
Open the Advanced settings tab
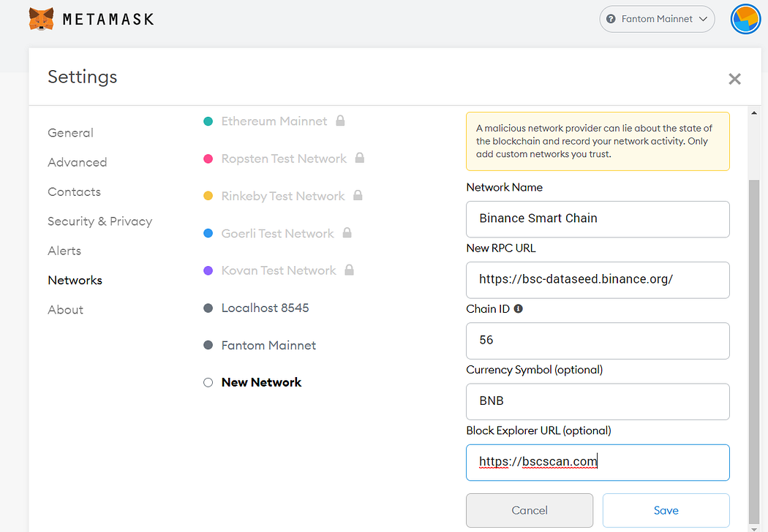(x=78, y=162)
